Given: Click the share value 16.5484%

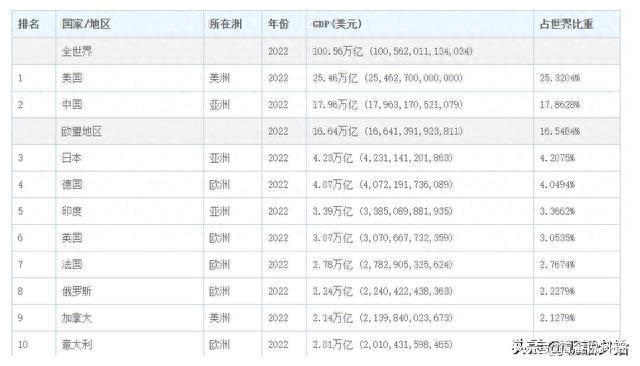Looking at the screenshot, I should pos(560,131).
